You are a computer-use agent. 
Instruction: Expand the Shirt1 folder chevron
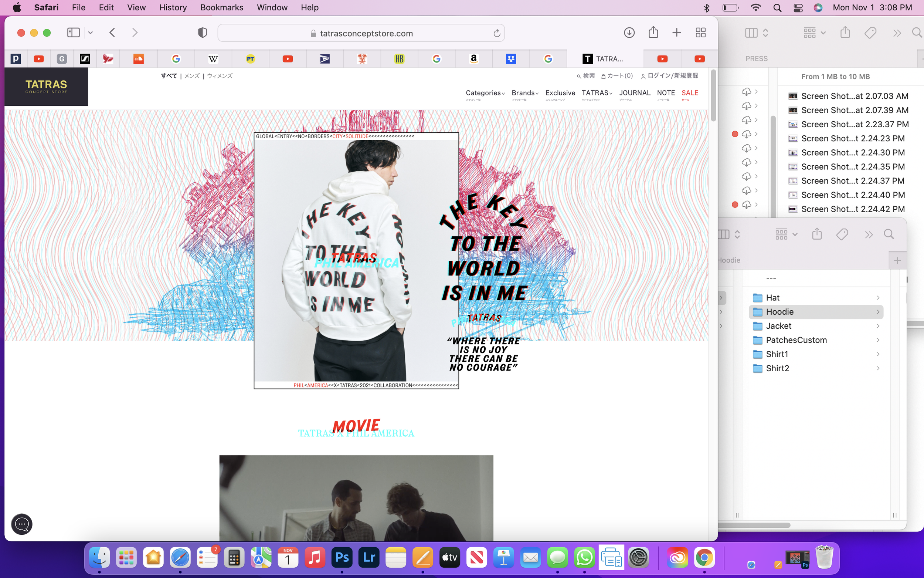tap(878, 354)
